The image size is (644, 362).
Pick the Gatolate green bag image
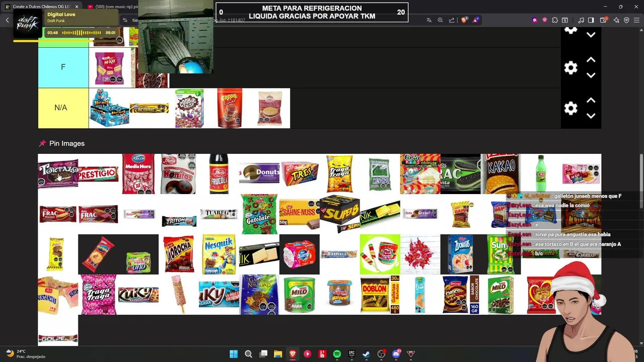coord(259,214)
